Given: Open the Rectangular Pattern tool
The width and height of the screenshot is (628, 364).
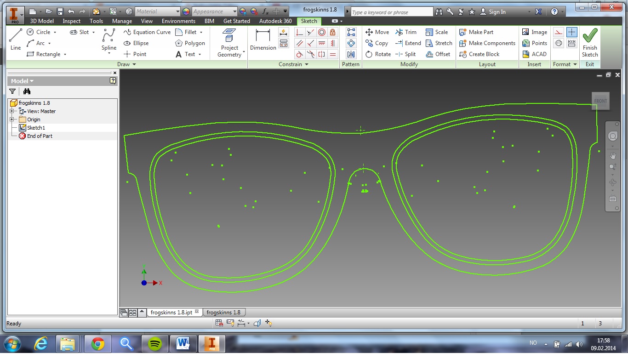Looking at the screenshot, I should click(351, 32).
